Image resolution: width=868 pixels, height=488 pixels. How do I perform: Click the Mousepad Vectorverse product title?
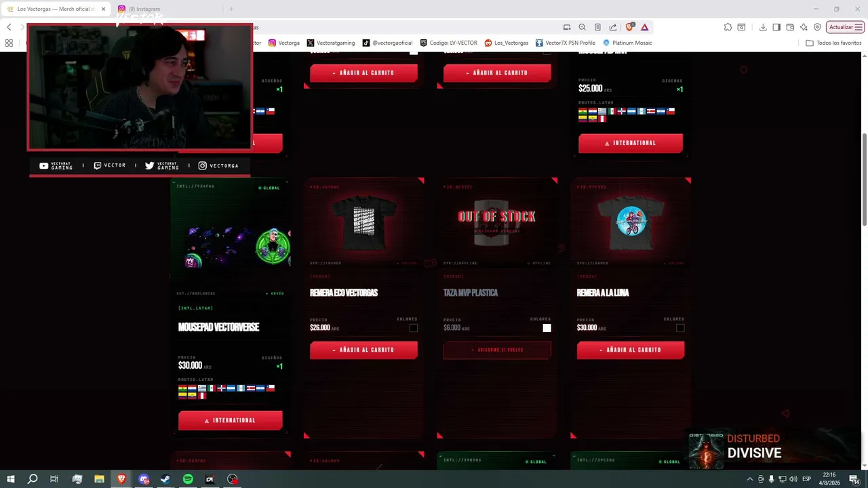pos(218,327)
